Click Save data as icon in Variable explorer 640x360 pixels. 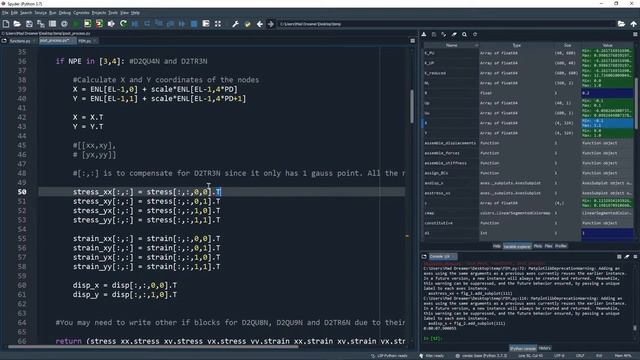pyautogui.click(x=444, y=35)
